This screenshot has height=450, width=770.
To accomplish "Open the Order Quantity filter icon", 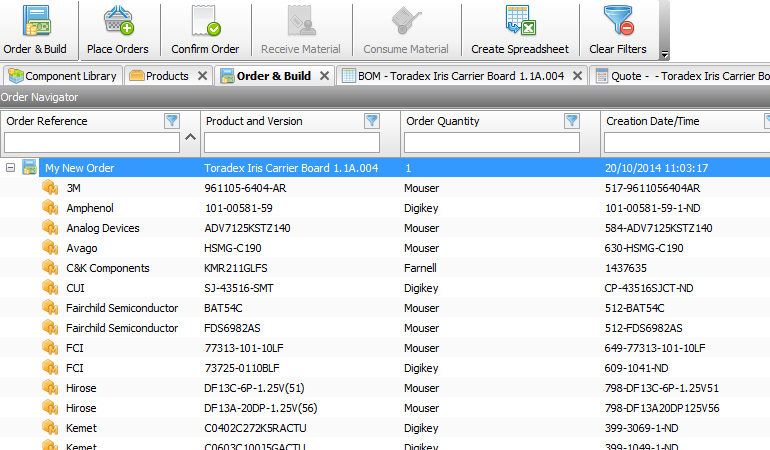I will (572, 121).
